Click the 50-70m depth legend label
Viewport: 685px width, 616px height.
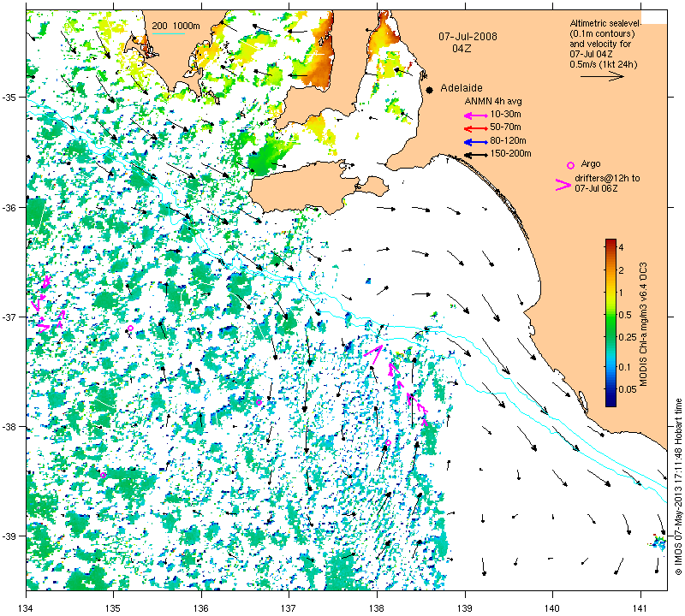tap(505, 127)
